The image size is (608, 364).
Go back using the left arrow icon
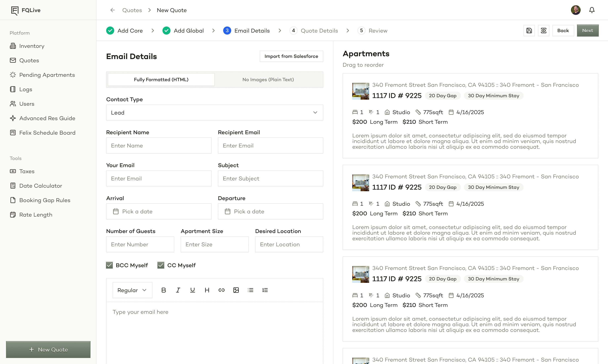[112, 10]
